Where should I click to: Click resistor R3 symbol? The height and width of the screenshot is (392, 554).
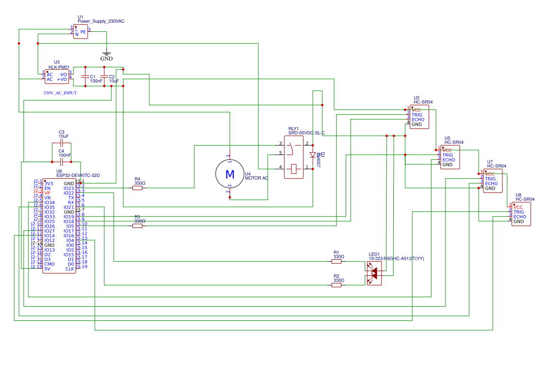[137, 226]
